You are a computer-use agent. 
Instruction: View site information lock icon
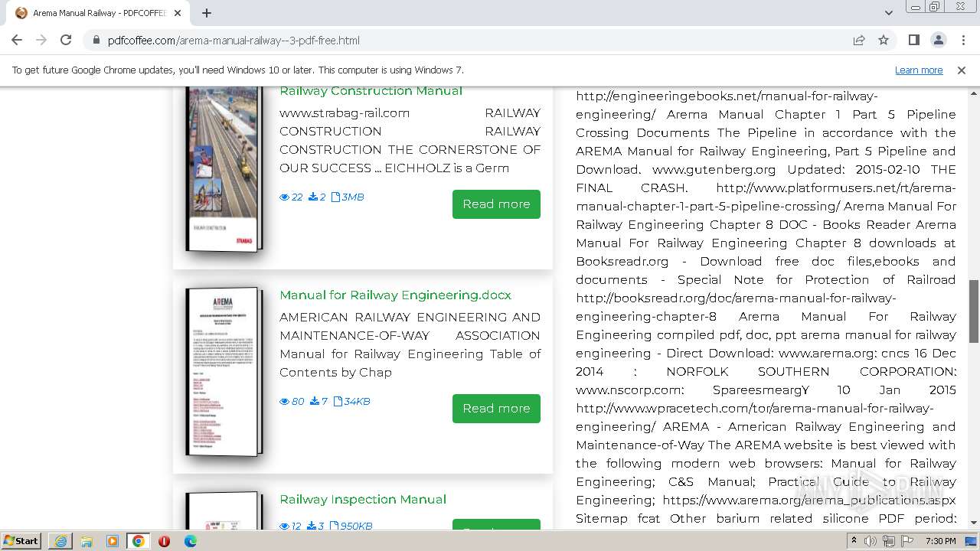pyautogui.click(x=96, y=40)
